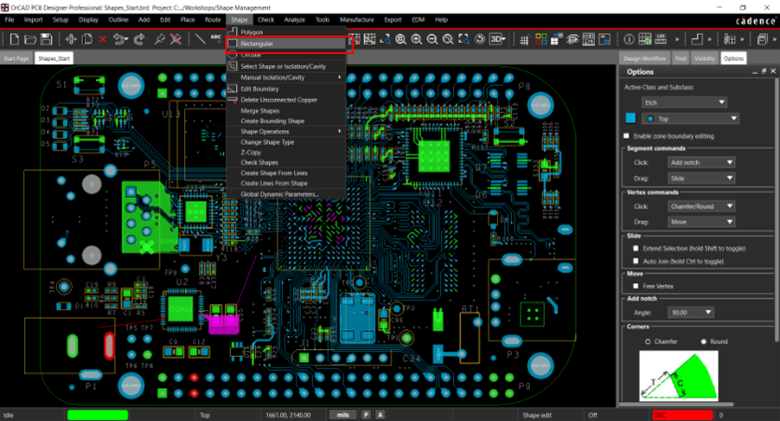This screenshot has width=780, height=421.
Task: Open Segment commands Drag dropdown showing Slide
Action: pyautogui.click(x=701, y=178)
